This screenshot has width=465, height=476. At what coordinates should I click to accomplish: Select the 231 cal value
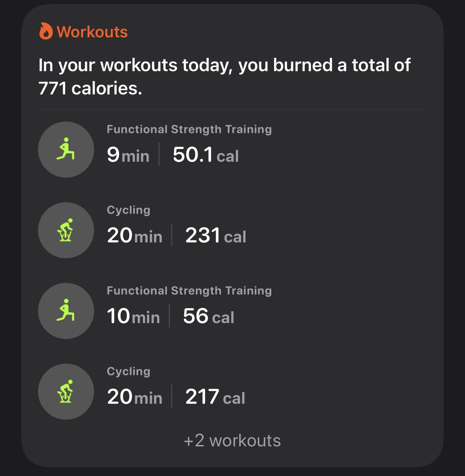[216, 235]
